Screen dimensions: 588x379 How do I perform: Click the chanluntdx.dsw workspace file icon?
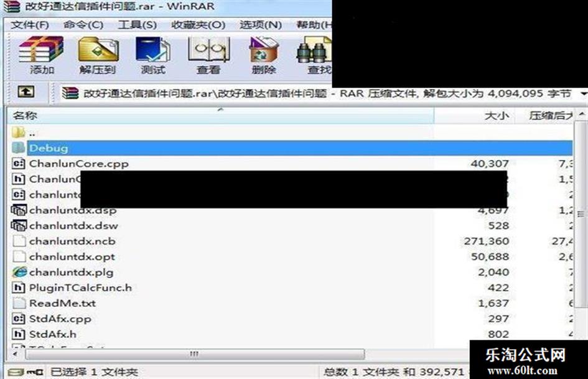pyautogui.click(x=19, y=225)
